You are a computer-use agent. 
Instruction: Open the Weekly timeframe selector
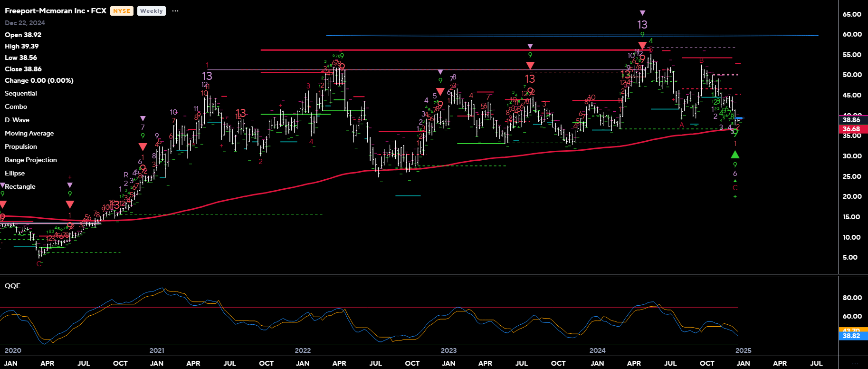pyautogui.click(x=152, y=11)
